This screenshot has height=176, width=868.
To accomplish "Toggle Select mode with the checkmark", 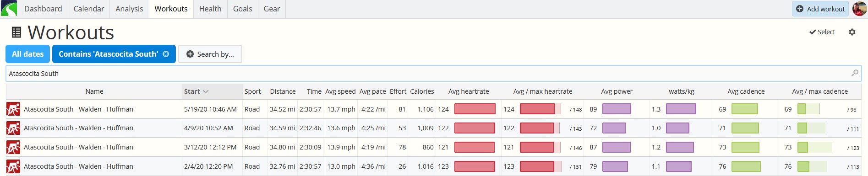I will [x=822, y=32].
